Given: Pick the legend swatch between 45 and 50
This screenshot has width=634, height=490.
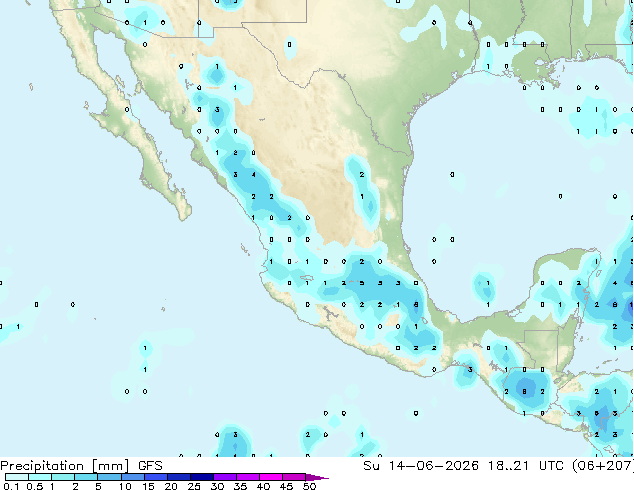Looking at the screenshot, I should [294, 477].
